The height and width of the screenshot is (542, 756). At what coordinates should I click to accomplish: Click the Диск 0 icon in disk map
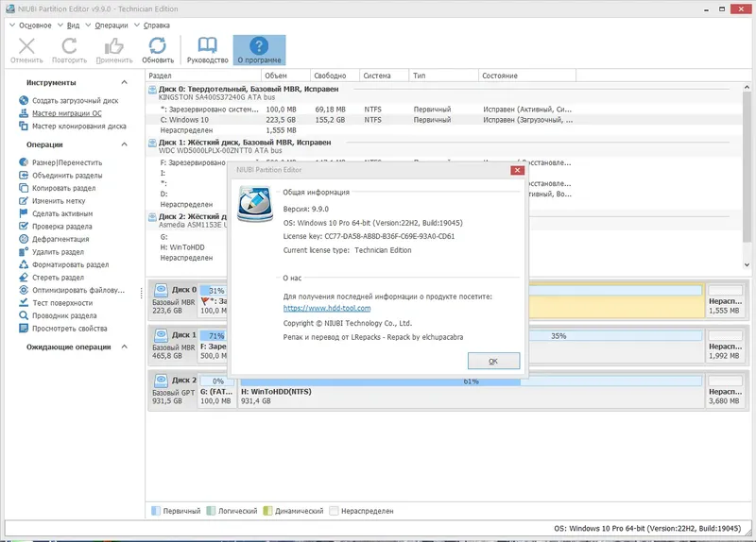tap(161, 290)
